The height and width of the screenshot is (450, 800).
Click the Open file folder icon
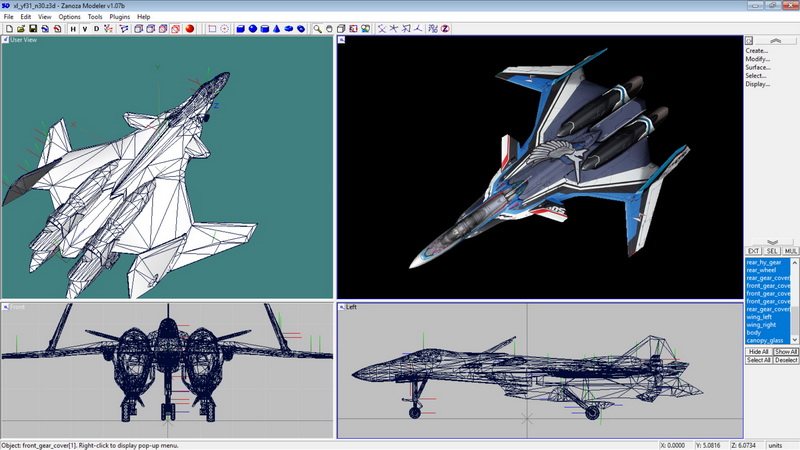tap(21, 29)
